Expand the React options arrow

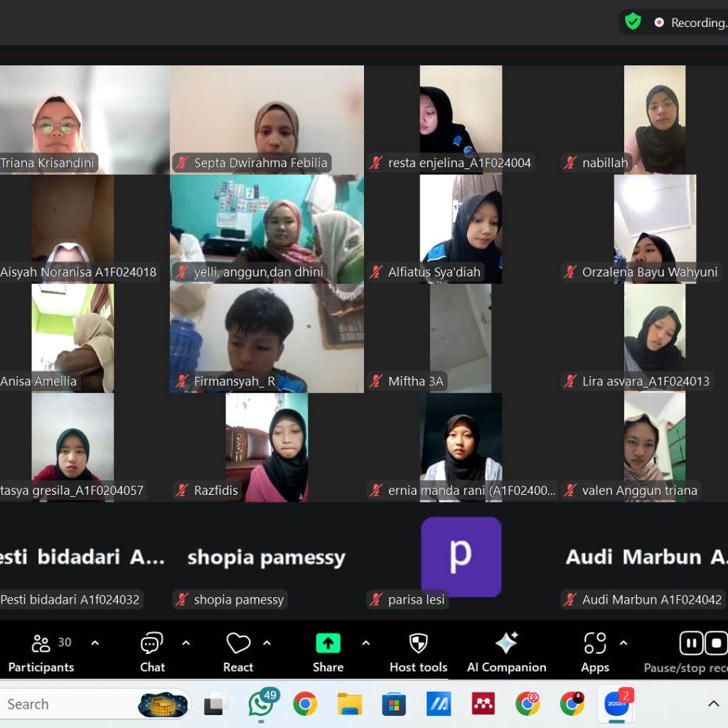(x=267, y=643)
